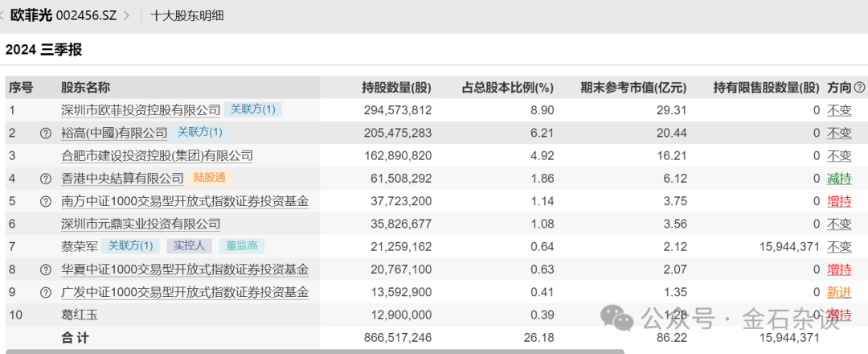Open 合肥市建设投资控股(集团)有限公司 link
Viewport: 868px width, 354px height.
tap(157, 156)
